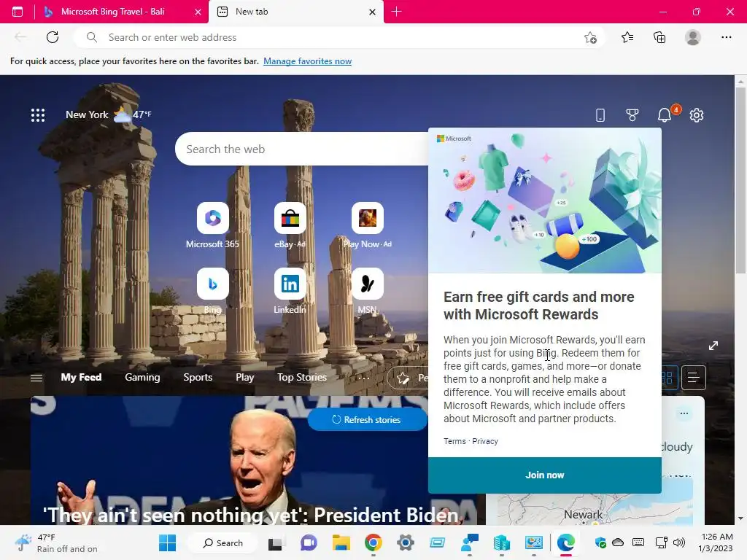Screen dimensions: 747x560
Task: Open Privacy link in Rewards popup
Action: tap(485, 441)
